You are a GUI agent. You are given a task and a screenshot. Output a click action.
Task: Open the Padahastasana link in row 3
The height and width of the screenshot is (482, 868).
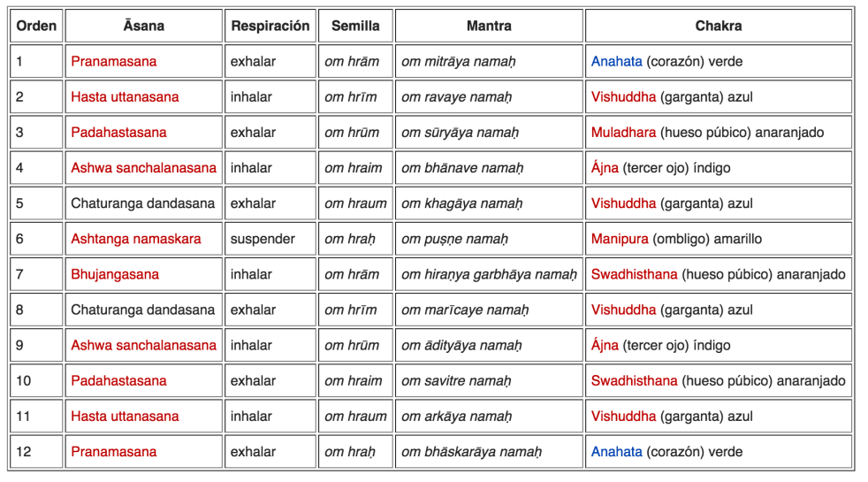118,133
